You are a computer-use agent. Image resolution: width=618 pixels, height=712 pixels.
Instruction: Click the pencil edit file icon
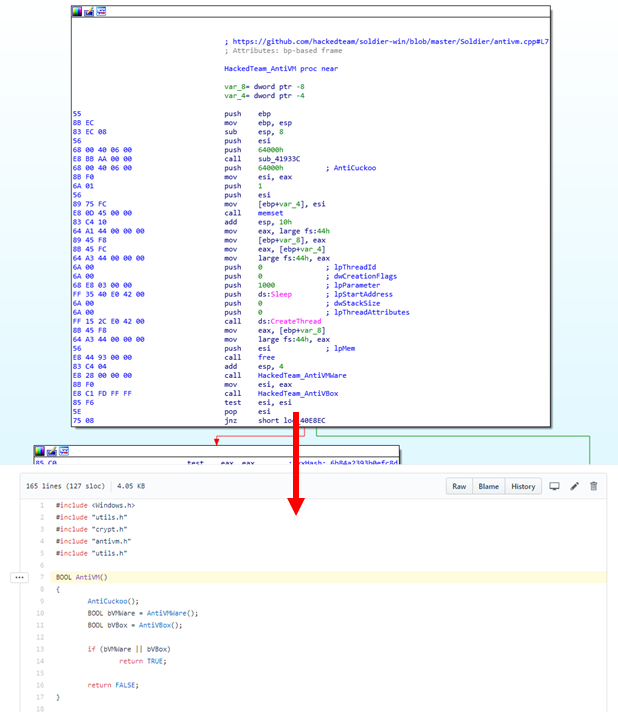(574, 486)
